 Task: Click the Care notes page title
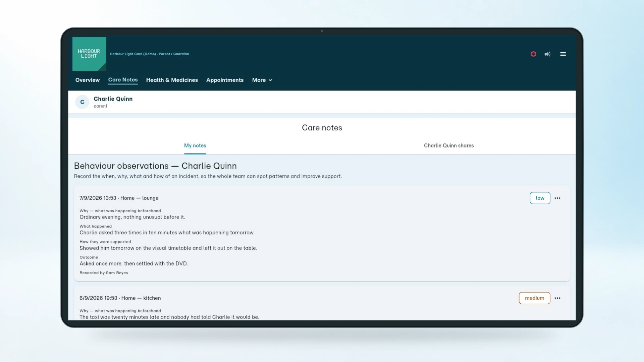[322, 128]
